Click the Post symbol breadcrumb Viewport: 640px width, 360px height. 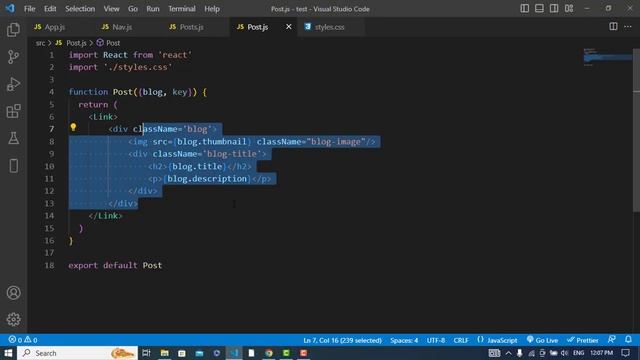click(108, 43)
